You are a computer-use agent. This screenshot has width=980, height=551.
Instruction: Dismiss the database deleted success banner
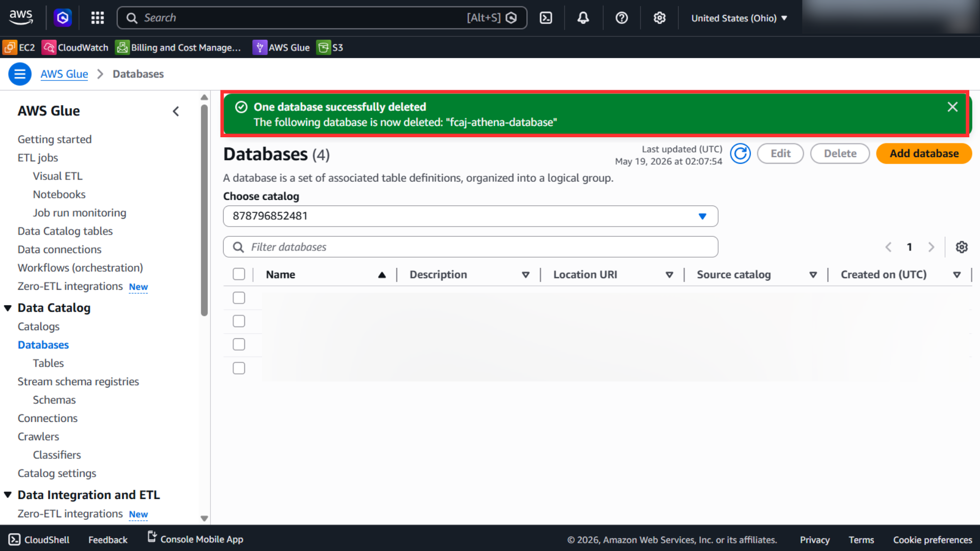click(x=952, y=107)
